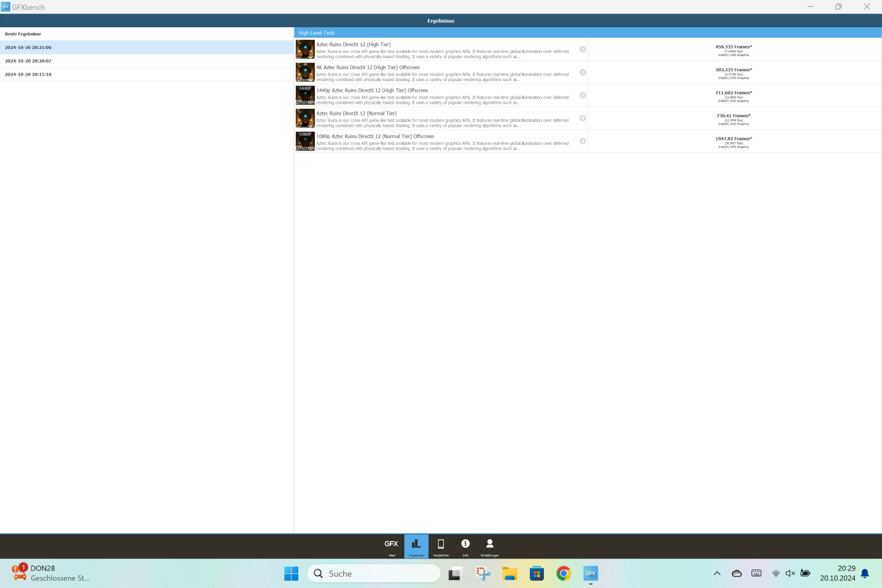Open the touch keyboard tray icon
The width and height of the screenshot is (882, 588).
click(756, 573)
